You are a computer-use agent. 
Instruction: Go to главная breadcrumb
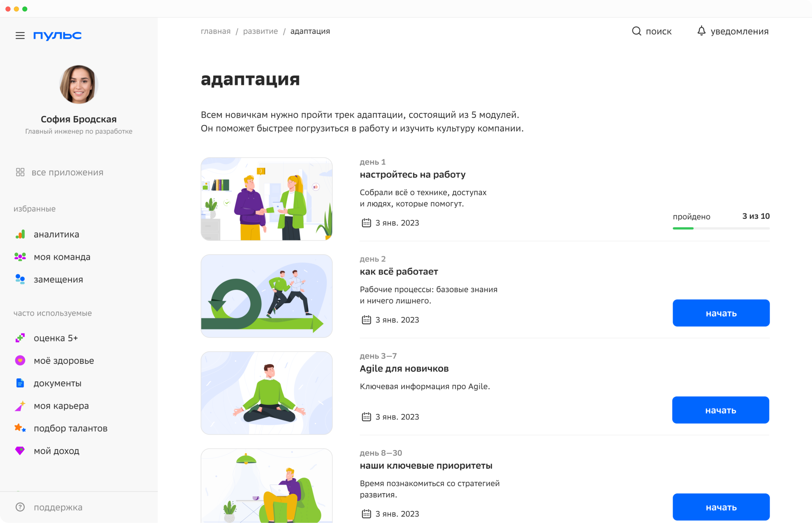(x=216, y=31)
